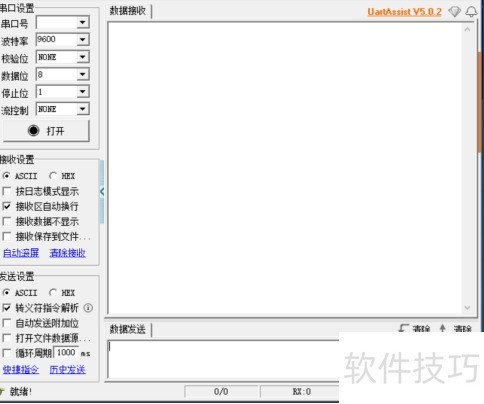Click the info icon next to 转义符指令解析
Image resolution: width=484 pixels, height=404 pixels.
(x=88, y=308)
